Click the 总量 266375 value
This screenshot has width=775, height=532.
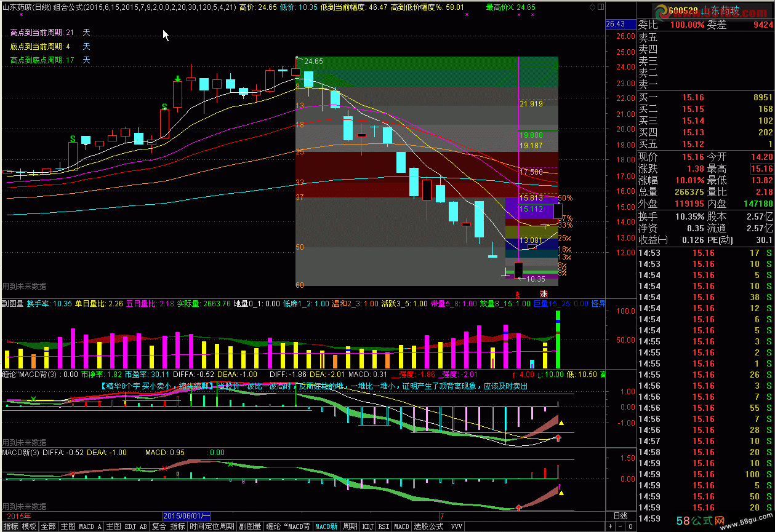pos(689,192)
